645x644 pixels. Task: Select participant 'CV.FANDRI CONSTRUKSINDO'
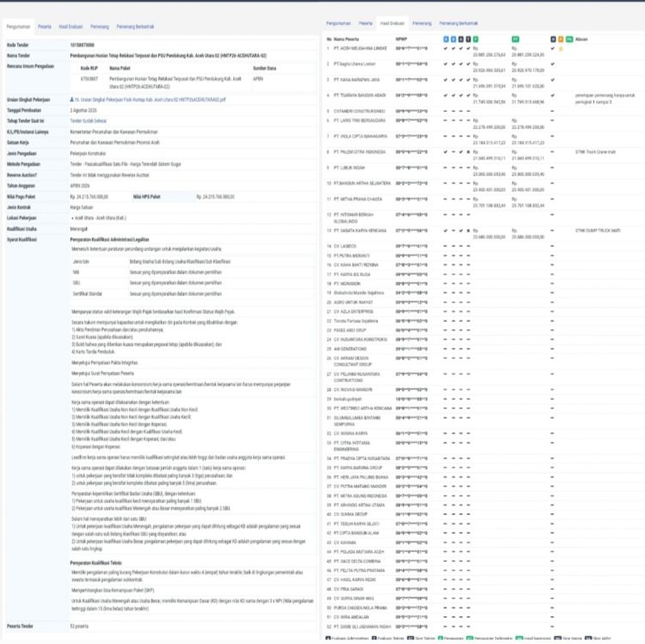359,112
